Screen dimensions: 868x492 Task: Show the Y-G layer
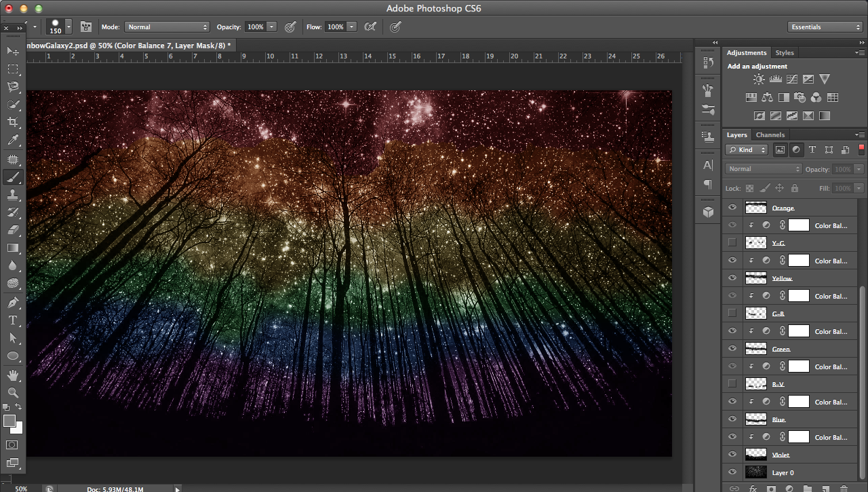(x=732, y=242)
